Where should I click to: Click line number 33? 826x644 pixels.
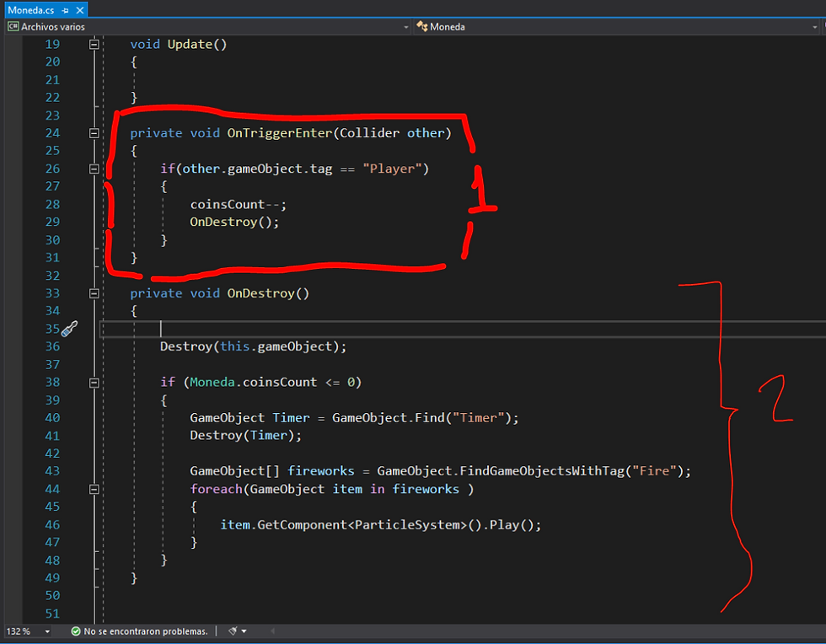(x=52, y=293)
